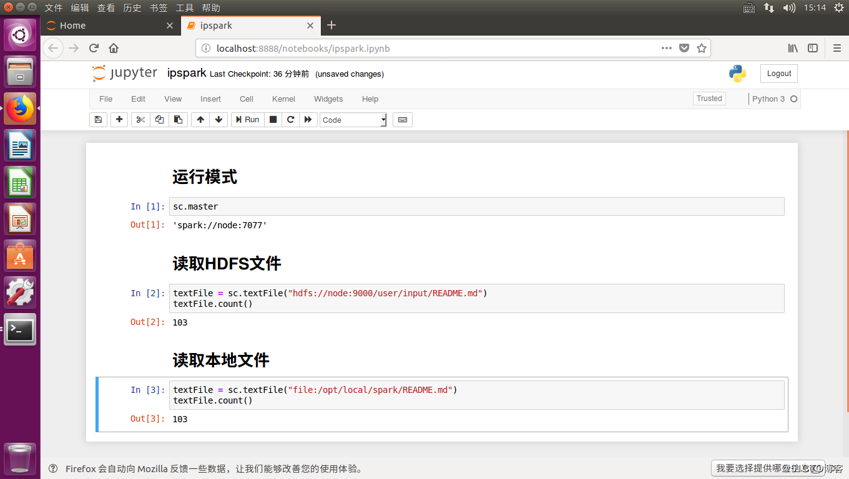Show site information icon in address bar
Viewport: 849px width, 479px height.
pyautogui.click(x=206, y=48)
